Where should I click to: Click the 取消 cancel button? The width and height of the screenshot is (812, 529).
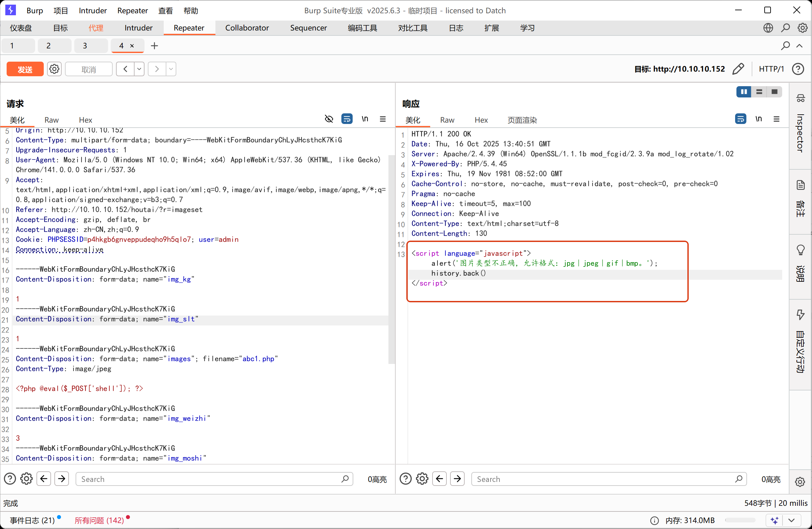click(89, 69)
